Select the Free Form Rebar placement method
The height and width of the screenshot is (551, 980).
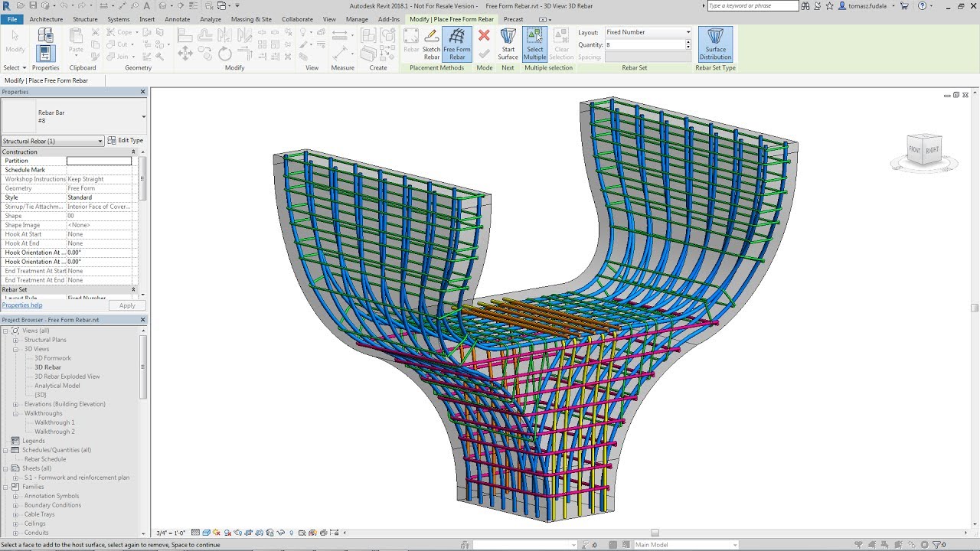click(x=457, y=44)
